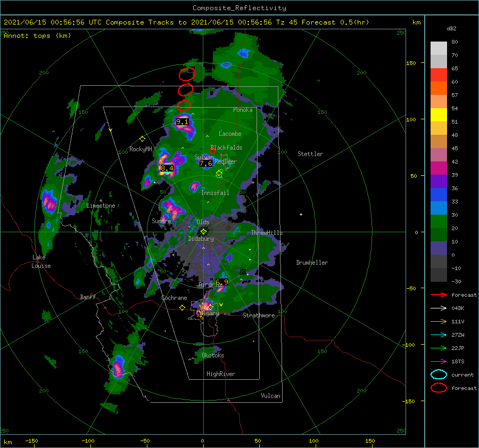
Task: Click the Lacombe town label
Action: tap(230, 134)
